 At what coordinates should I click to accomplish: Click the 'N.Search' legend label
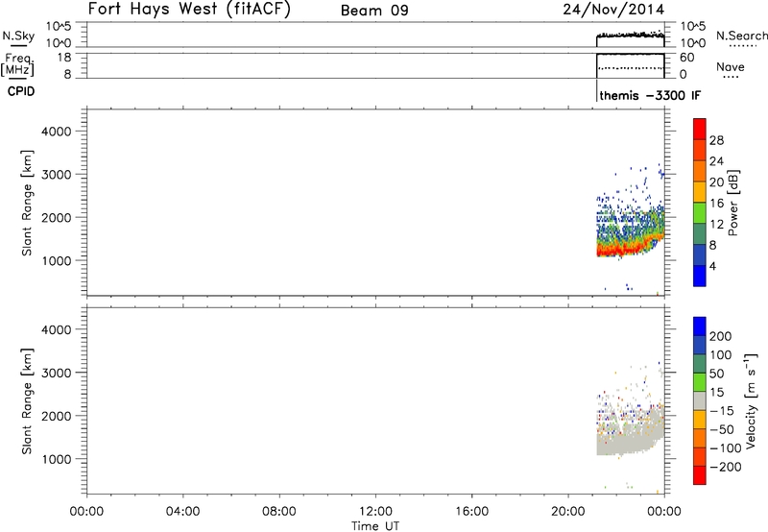point(741,36)
